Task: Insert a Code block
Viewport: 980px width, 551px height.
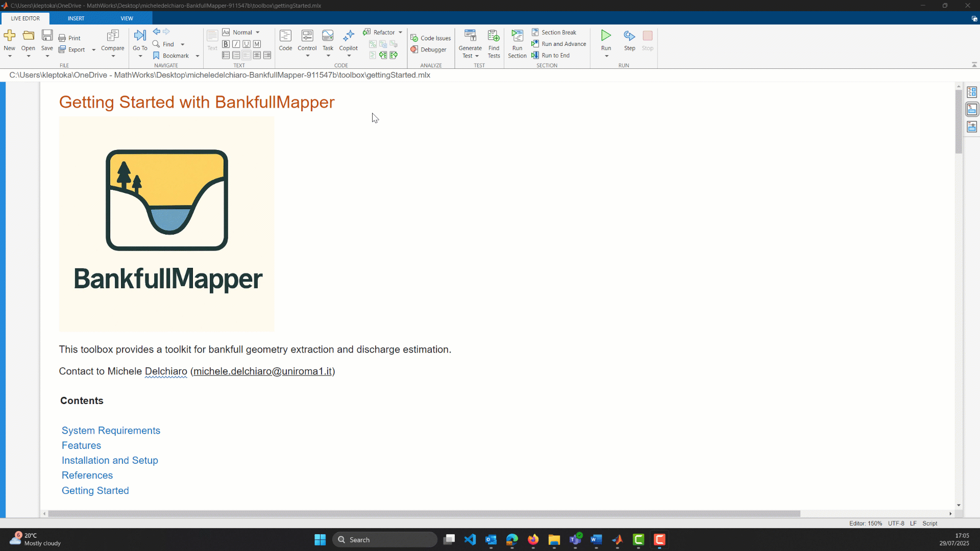Action: [285, 40]
